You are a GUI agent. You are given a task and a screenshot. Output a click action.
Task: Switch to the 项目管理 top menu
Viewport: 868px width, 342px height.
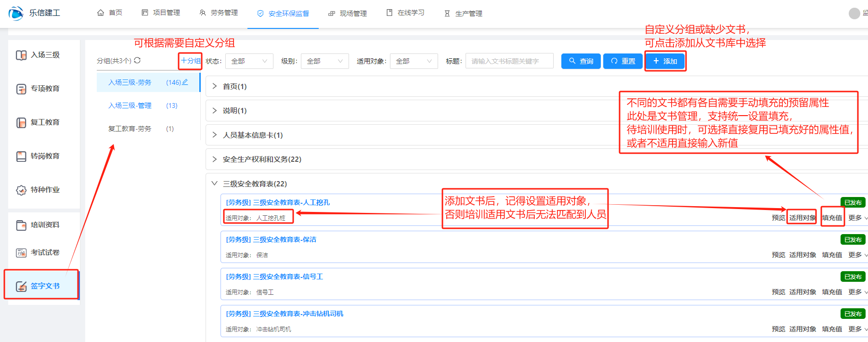point(161,13)
